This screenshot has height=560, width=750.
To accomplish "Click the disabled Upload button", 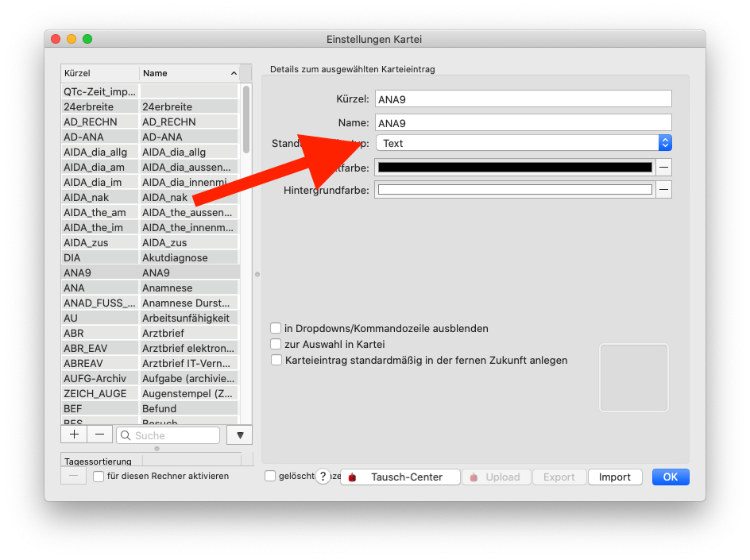I will pos(497,477).
